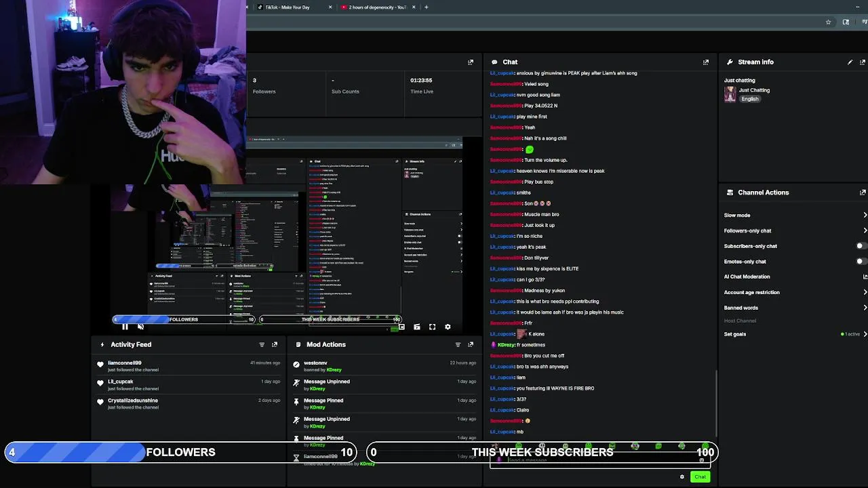Viewport: 868px width, 488px height.
Task: Click ban icon next to westonnv
Action: click(x=296, y=365)
